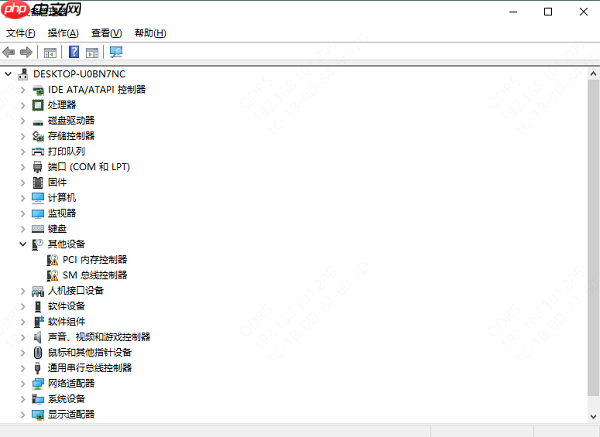Click the Back arrow toolbar icon
The height and width of the screenshot is (437, 600).
click(8, 52)
